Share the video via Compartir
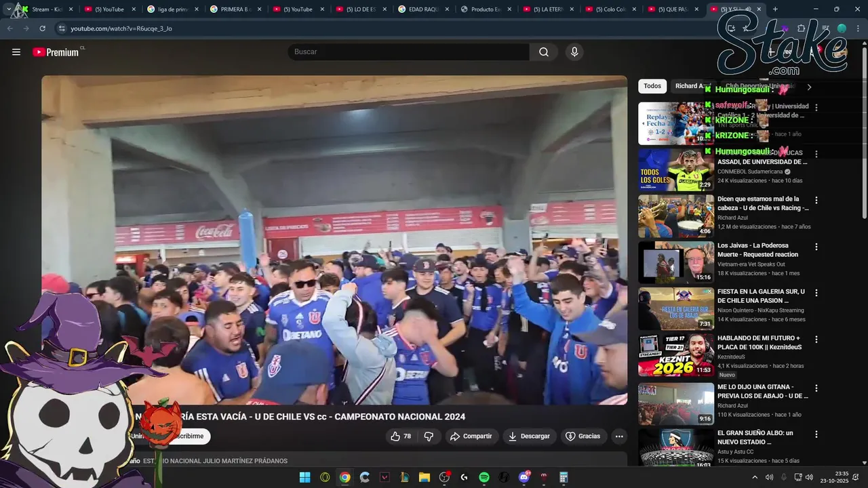The height and width of the screenshot is (488, 868). (471, 436)
